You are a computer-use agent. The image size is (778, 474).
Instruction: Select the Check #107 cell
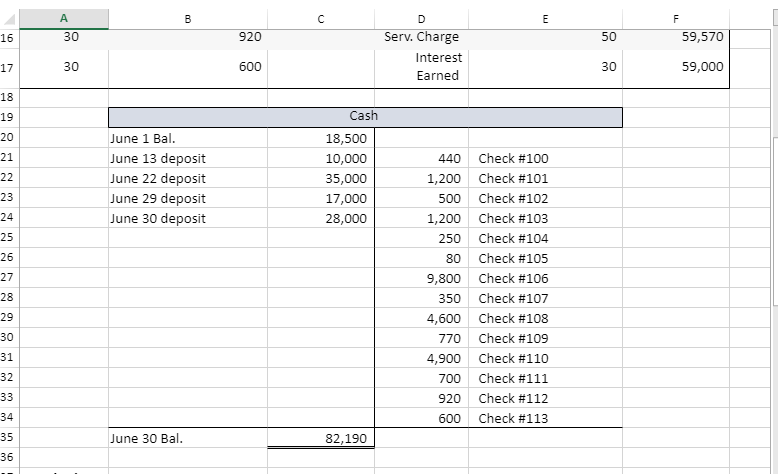pyautogui.click(x=545, y=298)
